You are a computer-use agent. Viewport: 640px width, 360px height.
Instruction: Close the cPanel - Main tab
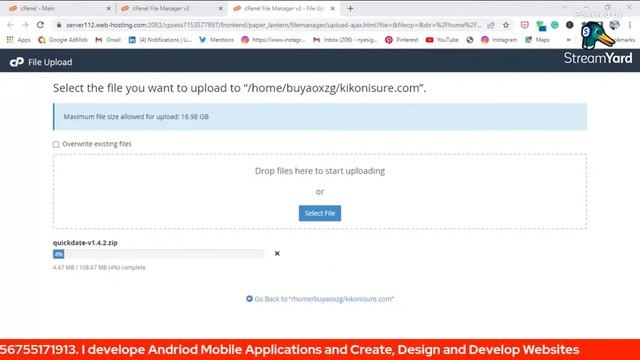tap(109, 8)
